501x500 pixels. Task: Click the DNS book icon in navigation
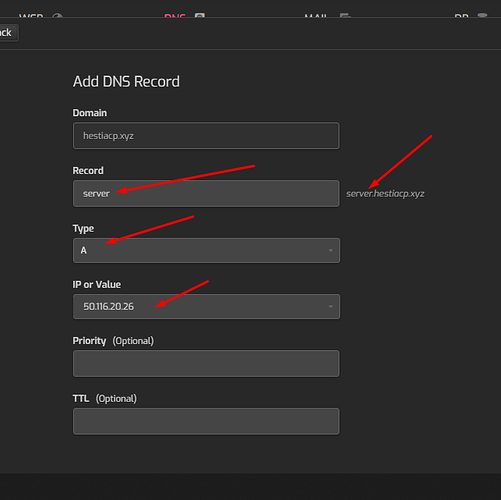point(200,15)
